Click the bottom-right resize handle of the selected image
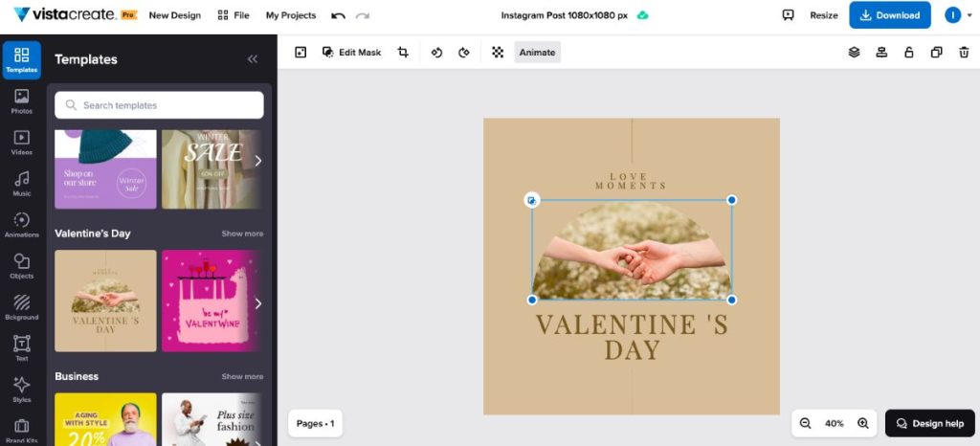The image size is (980, 446). coord(732,300)
